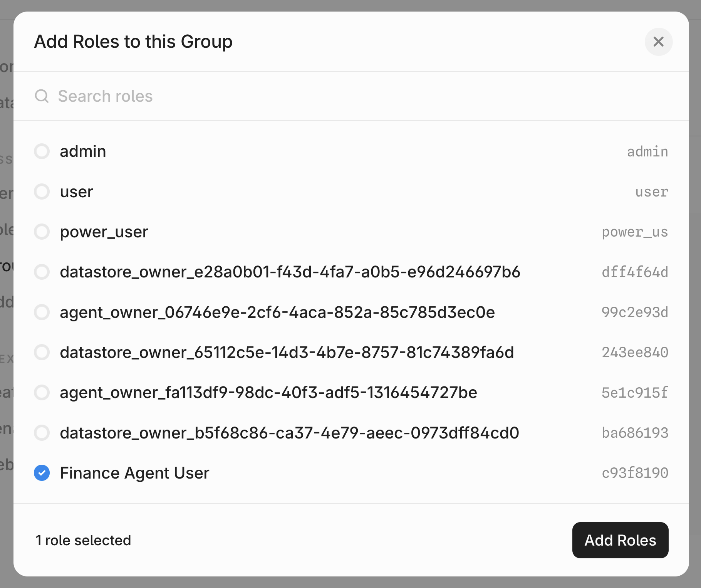Click role ID c93f8190

pyautogui.click(x=635, y=473)
